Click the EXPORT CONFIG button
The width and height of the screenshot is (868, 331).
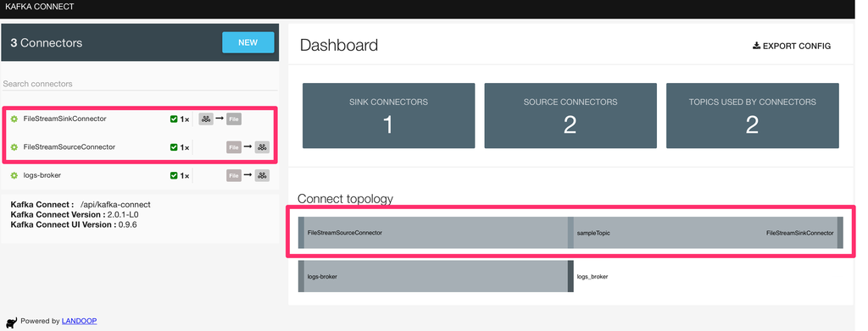pos(792,46)
